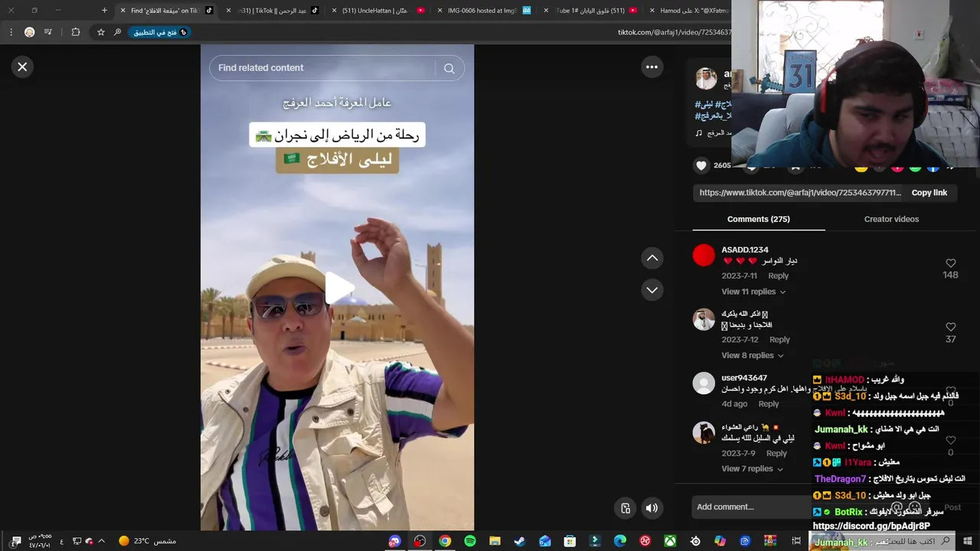This screenshot has width=980, height=551.
Task: Open the media control icon in browser toolbar
Action: pos(48,32)
